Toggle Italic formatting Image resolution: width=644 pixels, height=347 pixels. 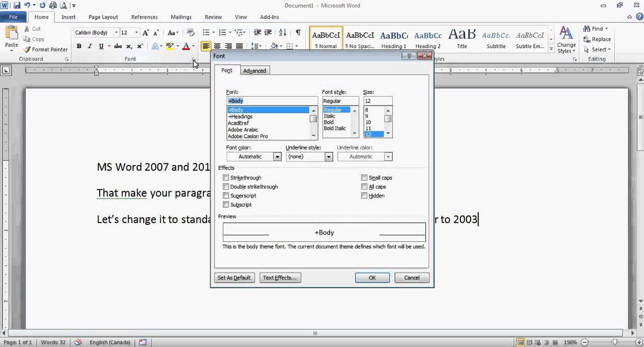click(x=90, y=46)
